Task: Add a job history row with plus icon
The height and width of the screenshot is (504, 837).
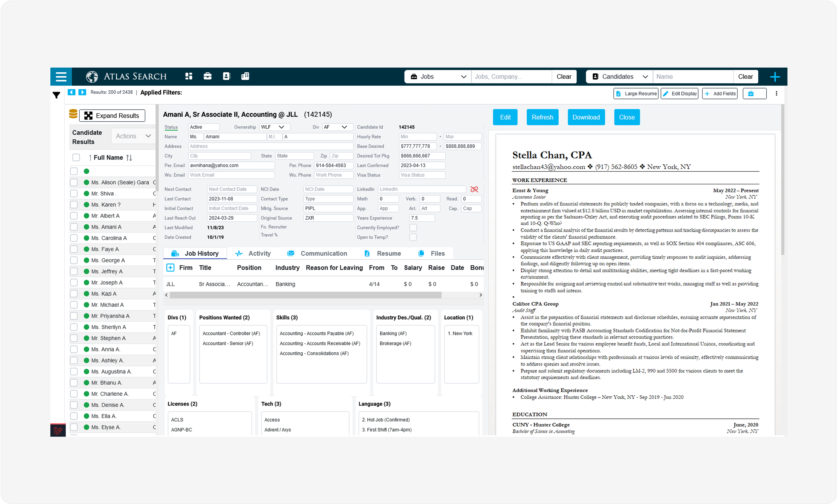Action: click(170, 268)
